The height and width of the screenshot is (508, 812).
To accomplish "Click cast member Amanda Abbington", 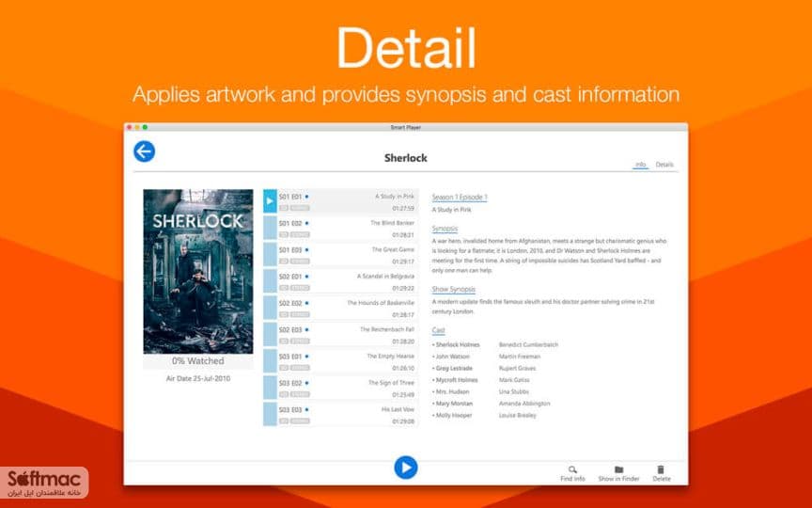I will point(524,404).
